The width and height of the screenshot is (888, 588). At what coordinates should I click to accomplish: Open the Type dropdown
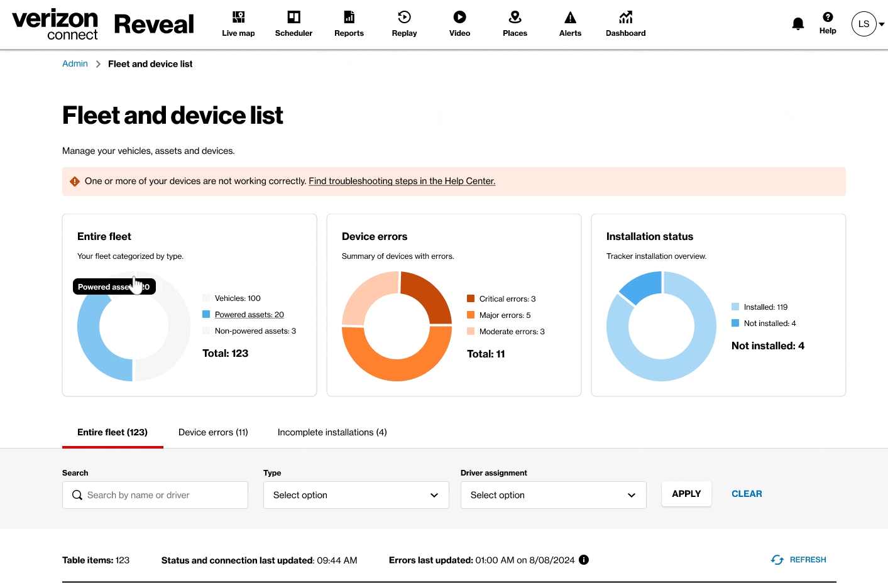coord(356,495)
